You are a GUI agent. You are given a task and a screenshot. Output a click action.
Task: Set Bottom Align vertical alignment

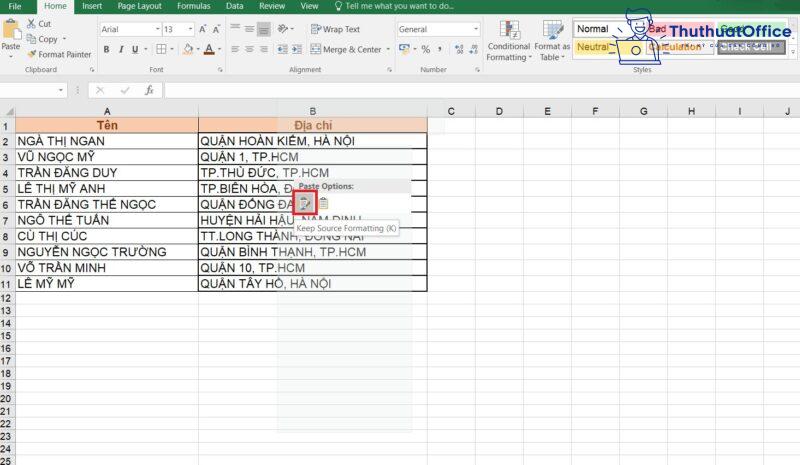(x=263, y=29)
